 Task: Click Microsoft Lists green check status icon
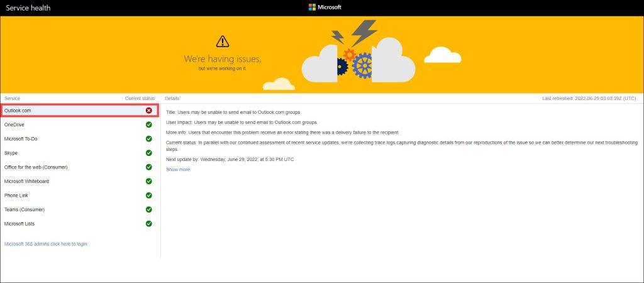(148, 224)
